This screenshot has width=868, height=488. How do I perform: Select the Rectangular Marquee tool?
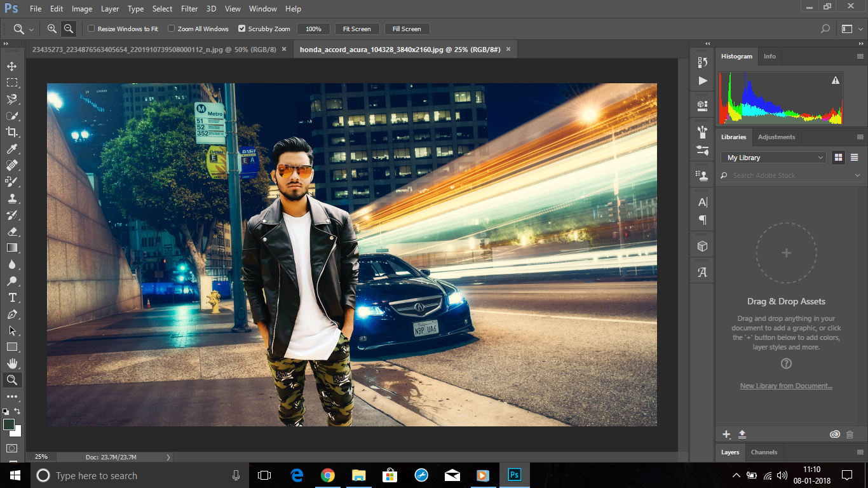tap(13, 82)
